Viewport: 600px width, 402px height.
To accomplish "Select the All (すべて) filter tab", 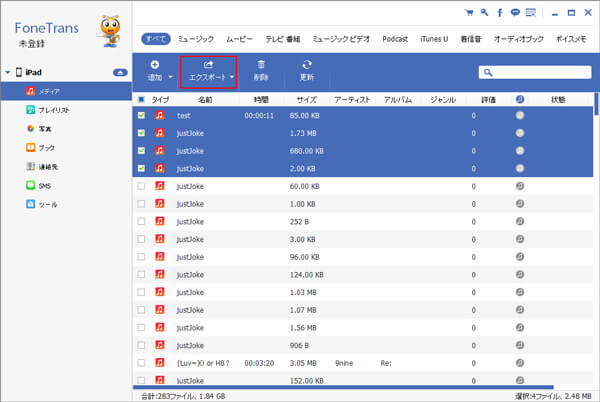I will (x=156, y=39).
